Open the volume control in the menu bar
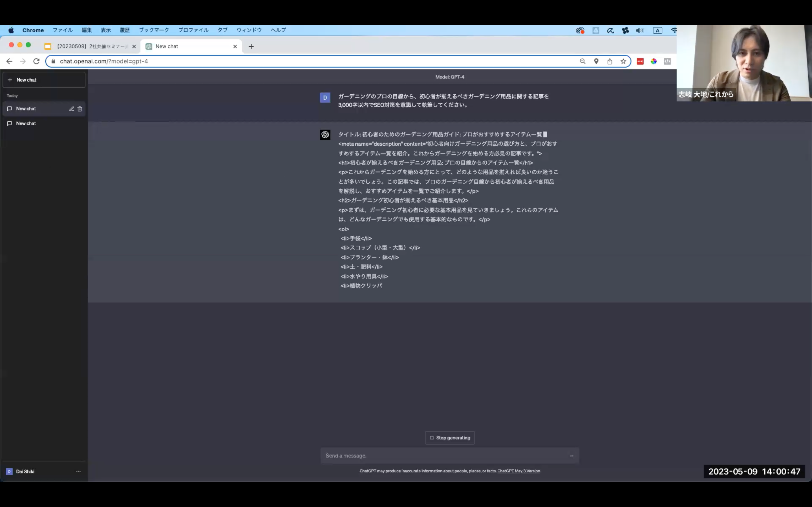 639,30
